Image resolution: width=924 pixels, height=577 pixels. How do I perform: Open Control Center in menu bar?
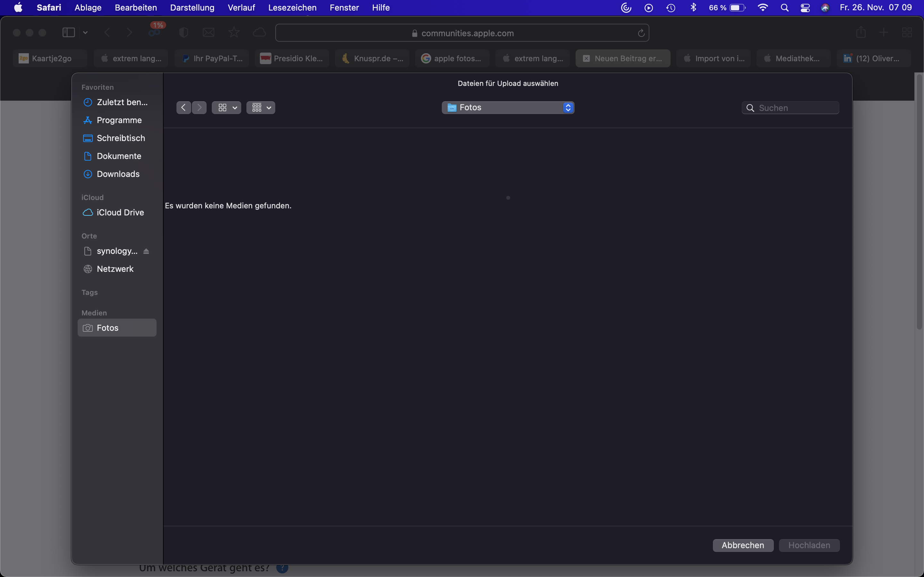pyautogui.click(x=805, y=8)
